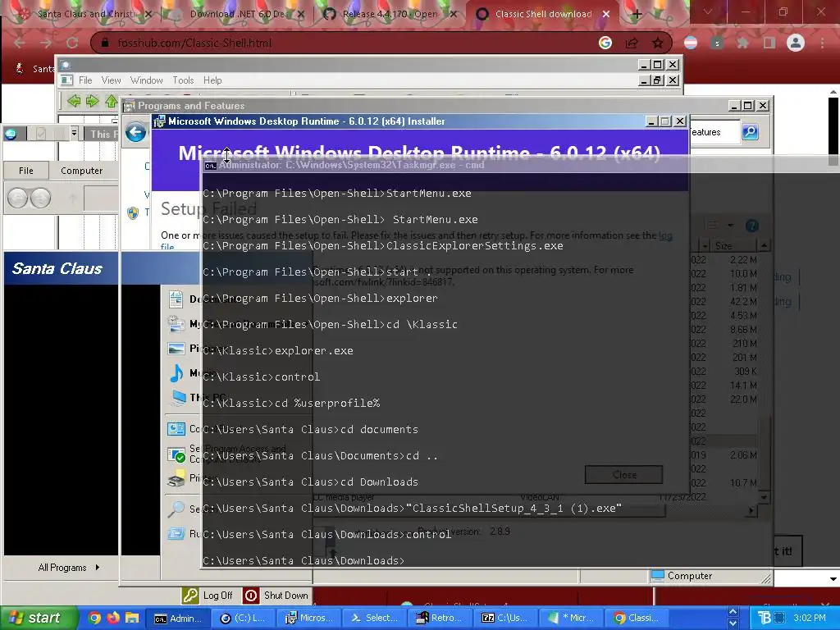Open the quick access toolbar dropdown in This PC
Screen dimensions: 840x630
tap(74, 133)
